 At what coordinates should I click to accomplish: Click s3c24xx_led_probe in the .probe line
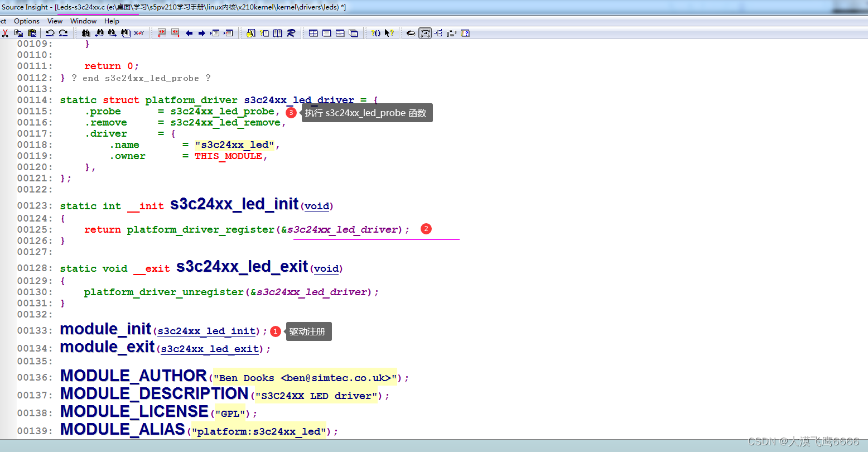pos(223,111)
